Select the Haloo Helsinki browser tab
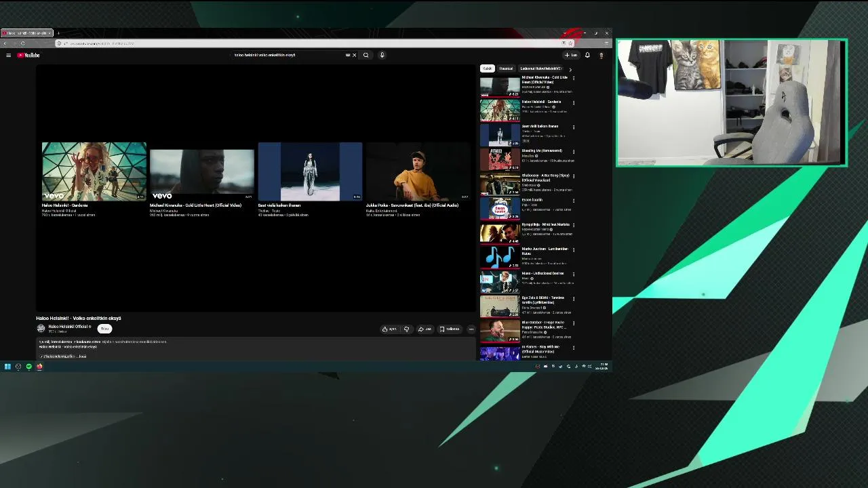The height and width of the screenshot is (488, 868). click(26, 33)
